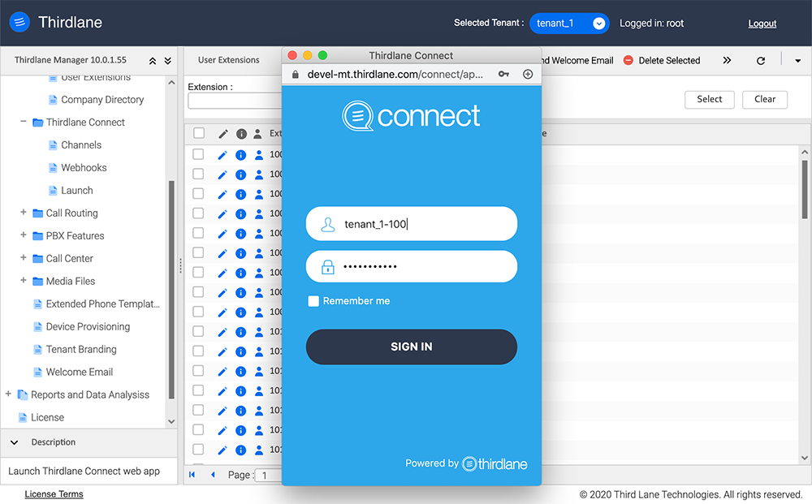This screenshot has width=812, height=504.
Task: Click the pencil icon in the table header
Action: [222, 134]
